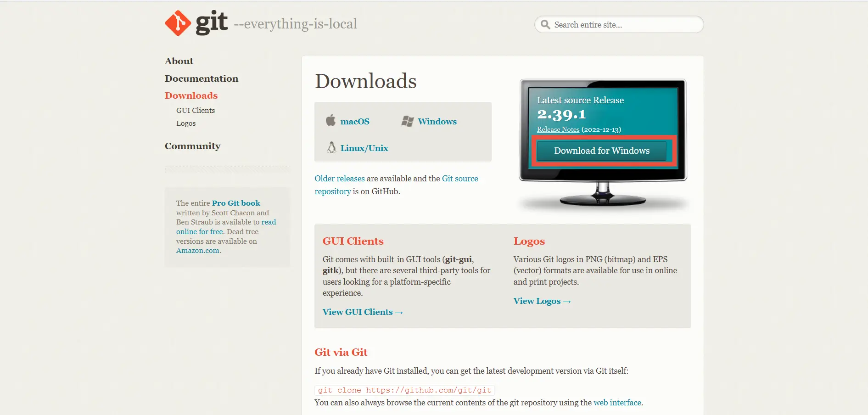
Task: Click the Linux penguin icon
Action: 331,147
